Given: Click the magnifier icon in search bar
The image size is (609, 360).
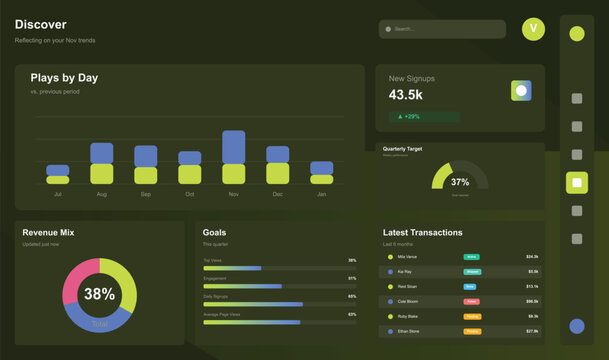Looking at the screenshot, I should [388, 29].
